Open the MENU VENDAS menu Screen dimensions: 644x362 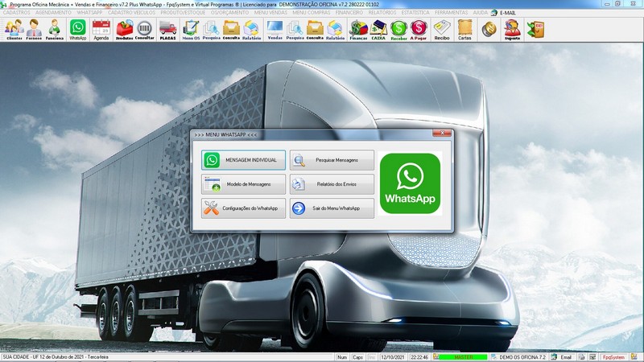click(x=270, y=13)
